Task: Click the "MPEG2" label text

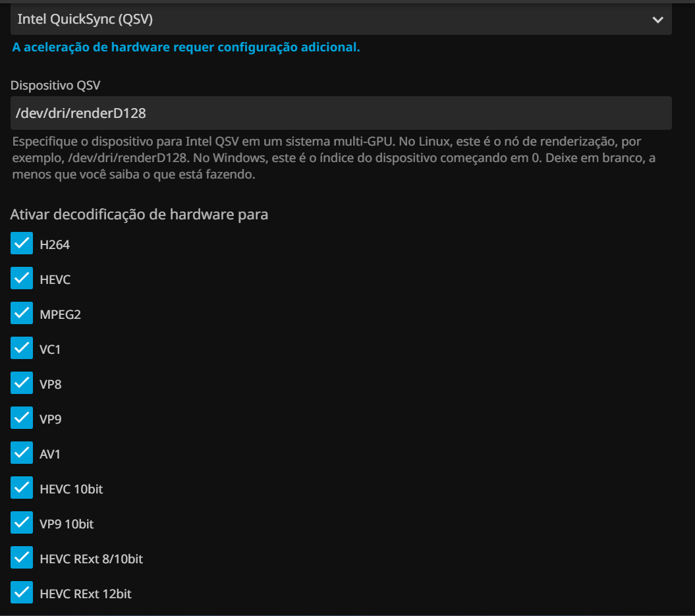Action: [x=60, y=314]
